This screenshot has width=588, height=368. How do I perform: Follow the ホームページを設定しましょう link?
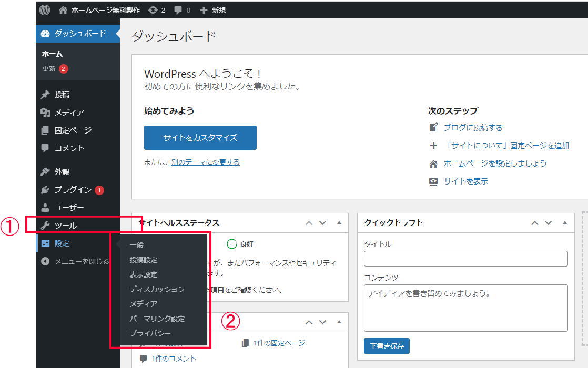point(495,163)
